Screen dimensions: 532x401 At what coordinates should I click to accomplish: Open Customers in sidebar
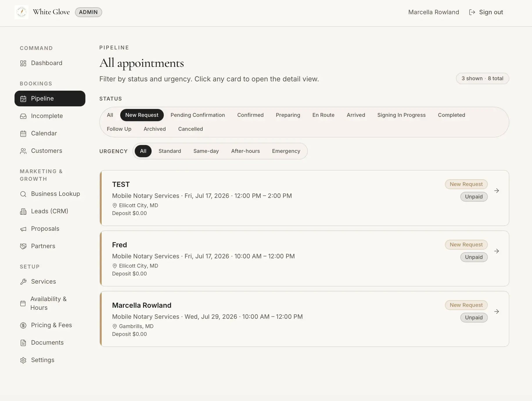click(x=50, y=151)
